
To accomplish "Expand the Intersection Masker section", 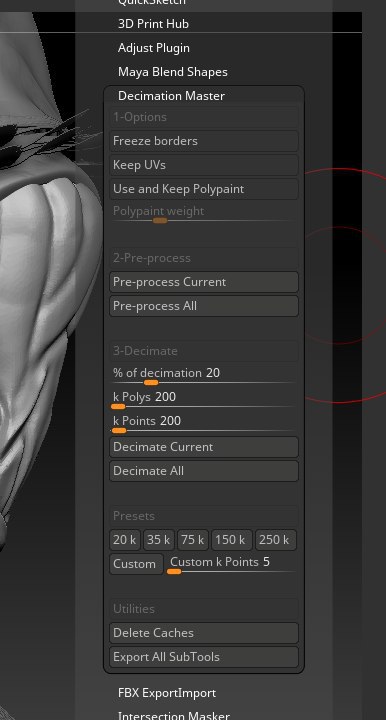I will tap(173, 715).
